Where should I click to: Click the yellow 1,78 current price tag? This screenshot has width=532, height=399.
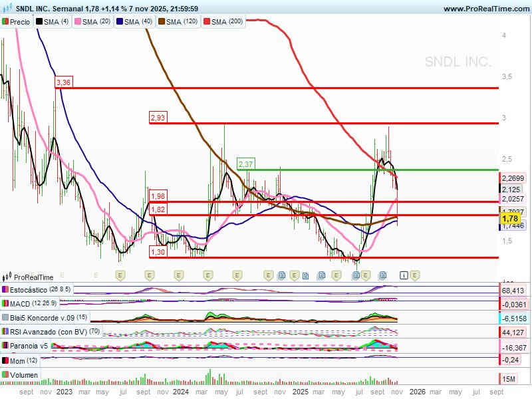click(509, 219)
